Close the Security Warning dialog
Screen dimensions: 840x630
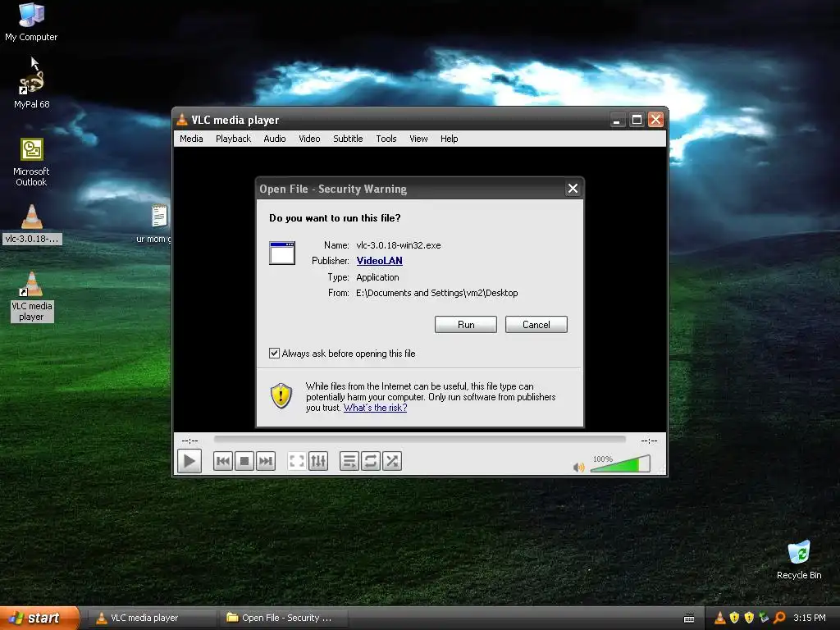[x=573, y=189]
